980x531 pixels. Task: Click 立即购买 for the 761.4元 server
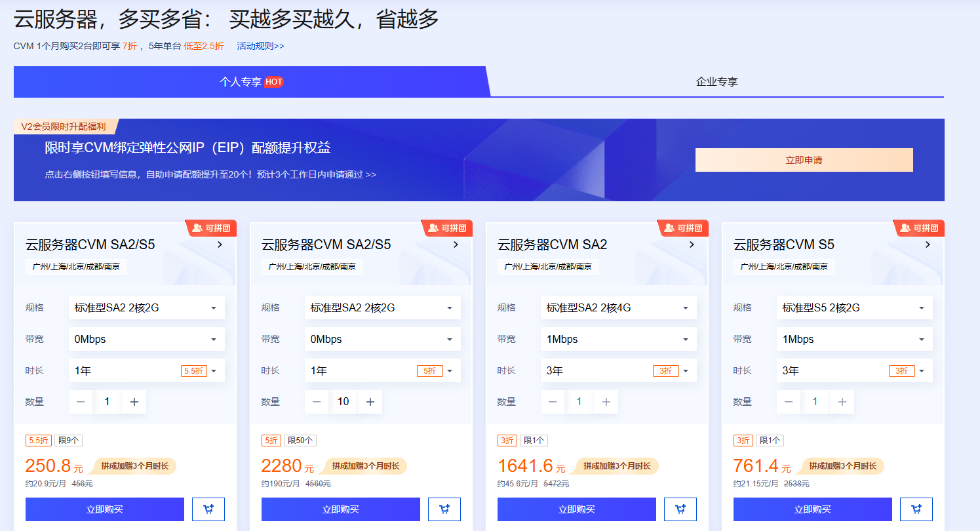(813, 509)
